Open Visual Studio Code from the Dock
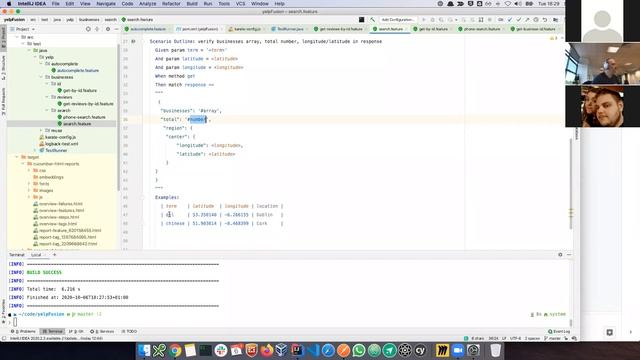The width and height of the screenshot is (640, 360). tap(313, 350)
